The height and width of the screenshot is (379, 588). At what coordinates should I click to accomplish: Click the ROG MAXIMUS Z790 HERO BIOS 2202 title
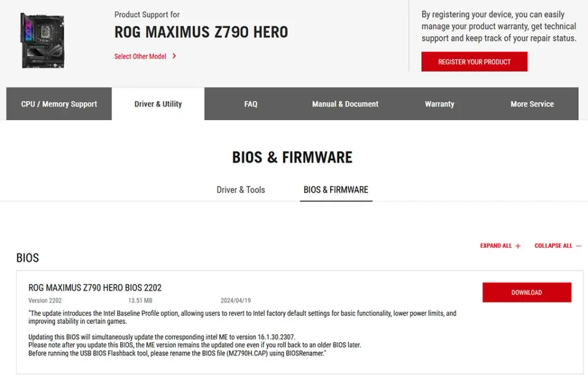click(95, 288)
